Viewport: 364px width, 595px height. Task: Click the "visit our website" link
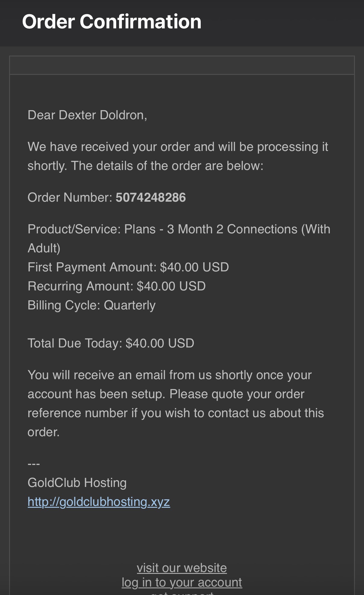[182, 568]
